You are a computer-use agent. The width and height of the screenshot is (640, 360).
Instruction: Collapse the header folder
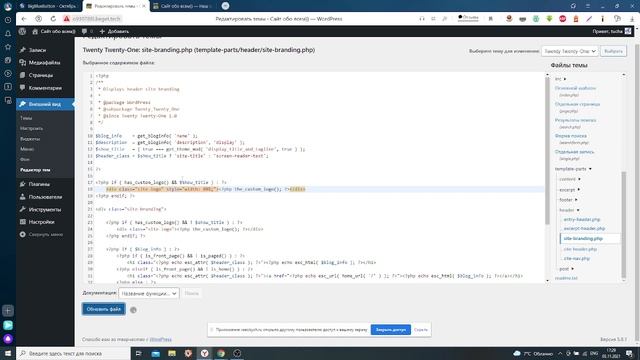tap(569, 210)
